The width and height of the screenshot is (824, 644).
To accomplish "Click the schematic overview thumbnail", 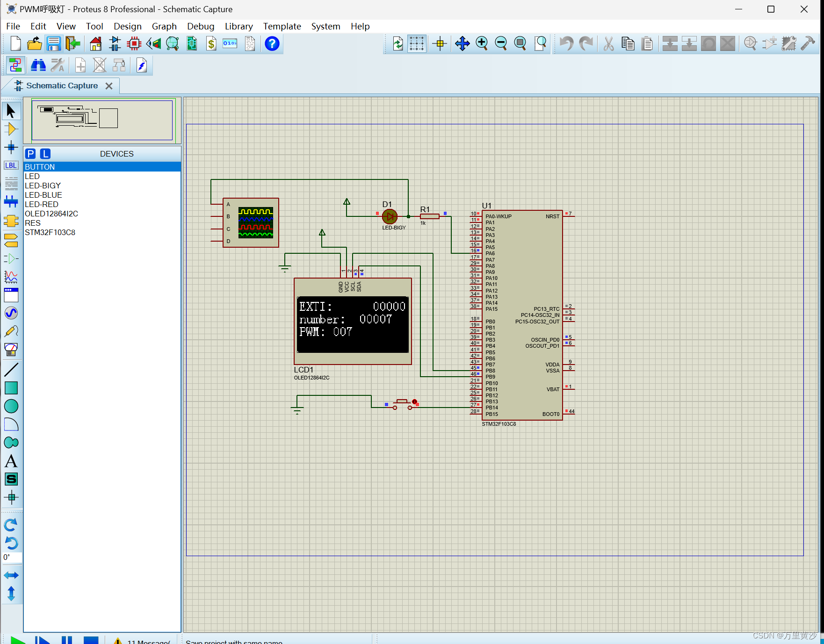I will [102, 120].
